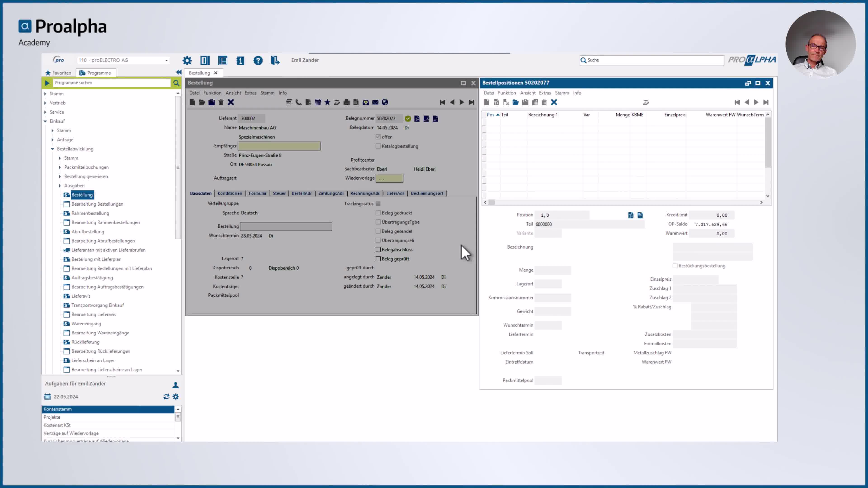Click the printer icon in Bestellung toolbar
Image resolution: width=868 pixels, height=488 pixels.
pyautogui.click(x=346, y=102)
